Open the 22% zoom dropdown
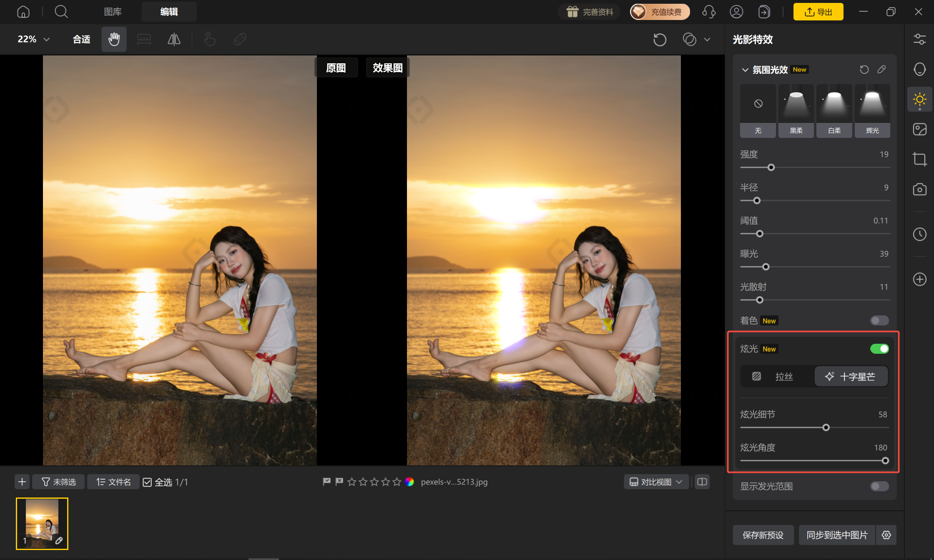The image size is (934, 560). [x=33, y=39]
